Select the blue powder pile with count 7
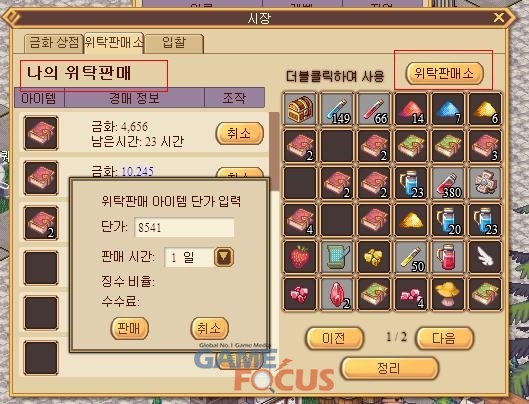This screenshot has height=404, width=529. (x=448, y=109)
